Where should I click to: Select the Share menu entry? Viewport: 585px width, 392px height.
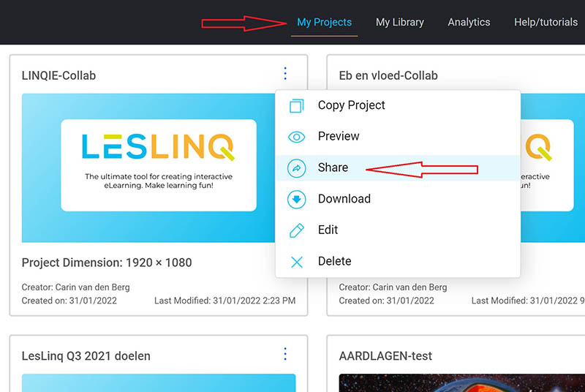(398, 167)
